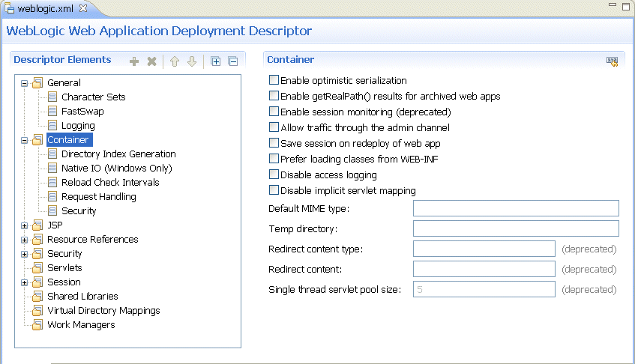635x364 pixels.
Task: Select Virtual Directory Mappings item
Action: (103, 311)
